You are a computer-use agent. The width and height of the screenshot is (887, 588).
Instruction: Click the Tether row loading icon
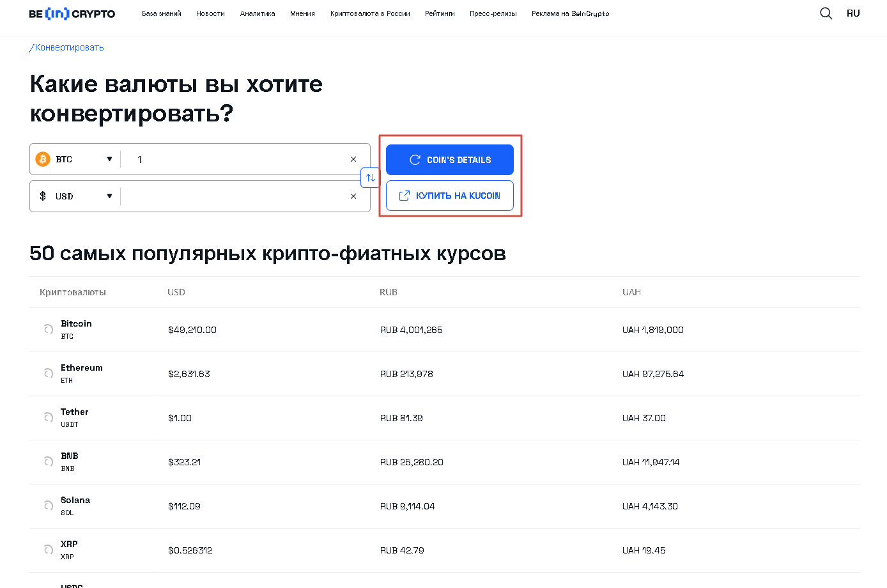coord(49,417)
